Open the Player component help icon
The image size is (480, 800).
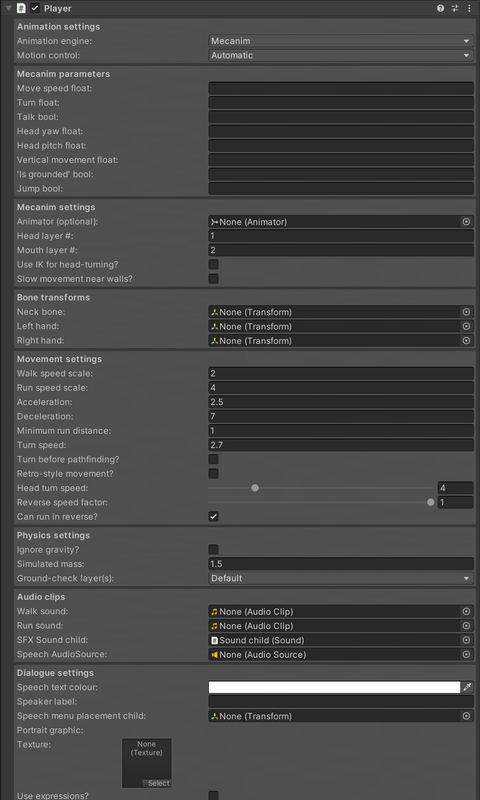[x=440, y=8]
